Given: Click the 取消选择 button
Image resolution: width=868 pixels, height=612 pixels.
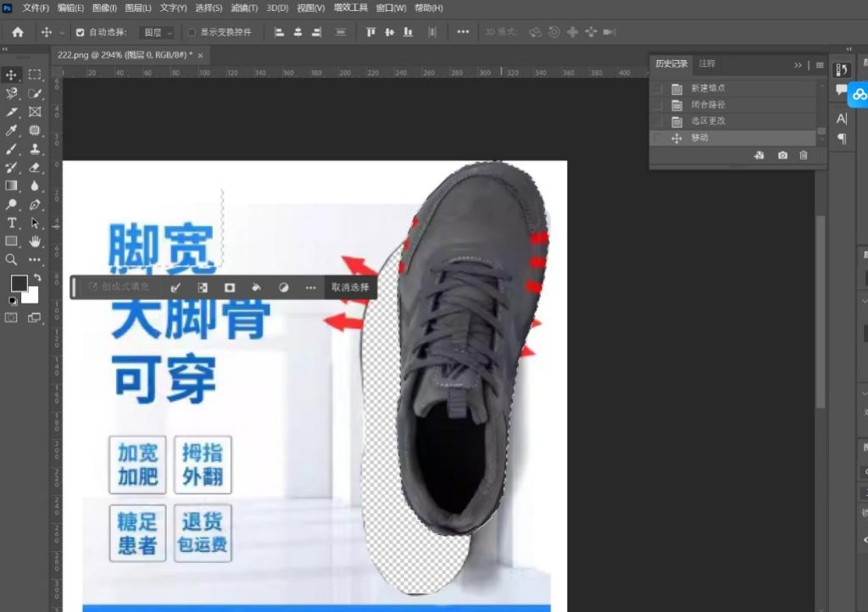Looking at the screenshot, I should coord(350,287).
